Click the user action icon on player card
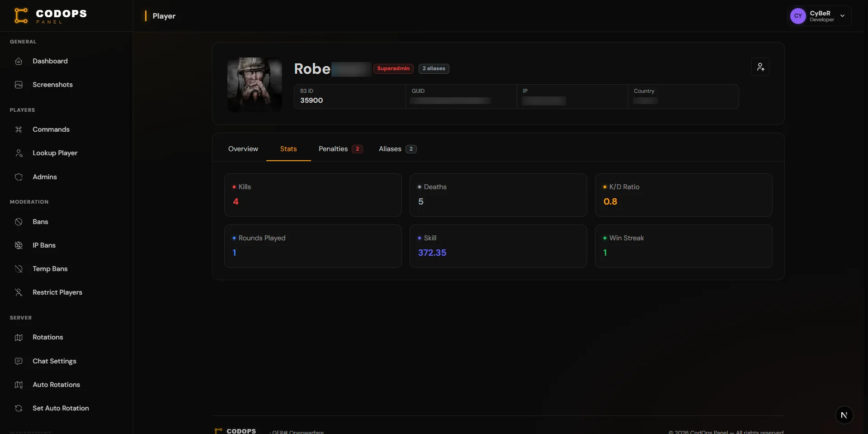The image size is (868, 434). (760, 67)
